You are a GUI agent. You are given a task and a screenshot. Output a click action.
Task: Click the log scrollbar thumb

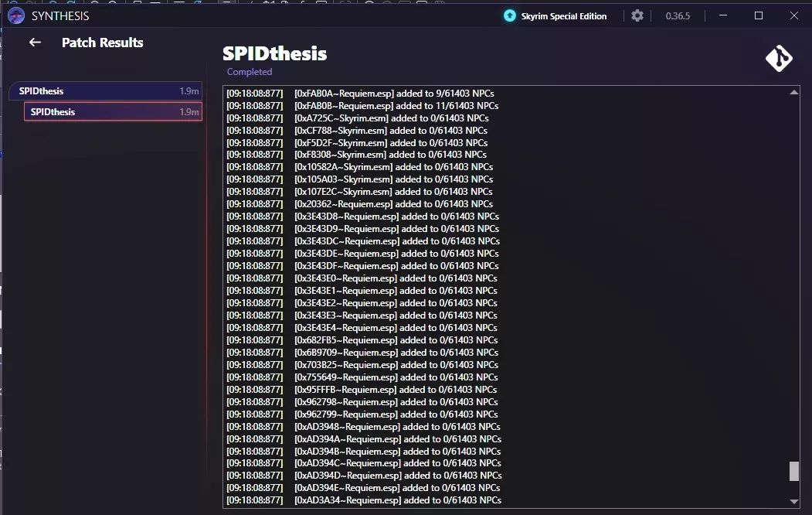(794, 472)
